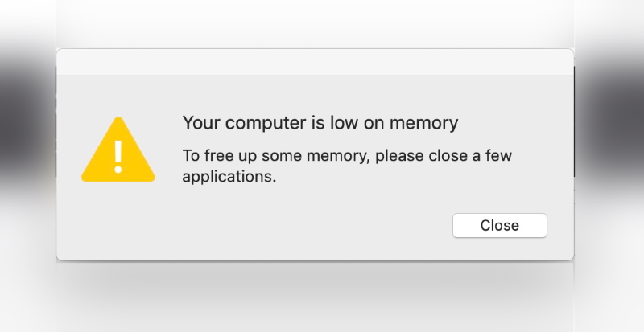Click "computer" in the dialog heading
The width and height of the screenshot is (644, 332).
pos(262,123)
